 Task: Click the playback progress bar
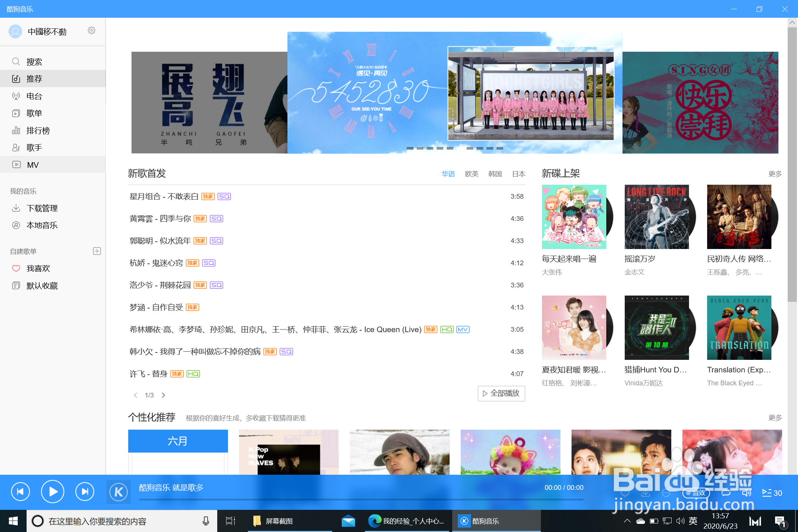(361, 499)
